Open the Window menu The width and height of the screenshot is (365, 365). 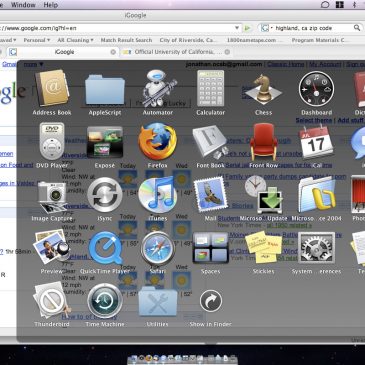pyautogui.click(x=23, y=5)
